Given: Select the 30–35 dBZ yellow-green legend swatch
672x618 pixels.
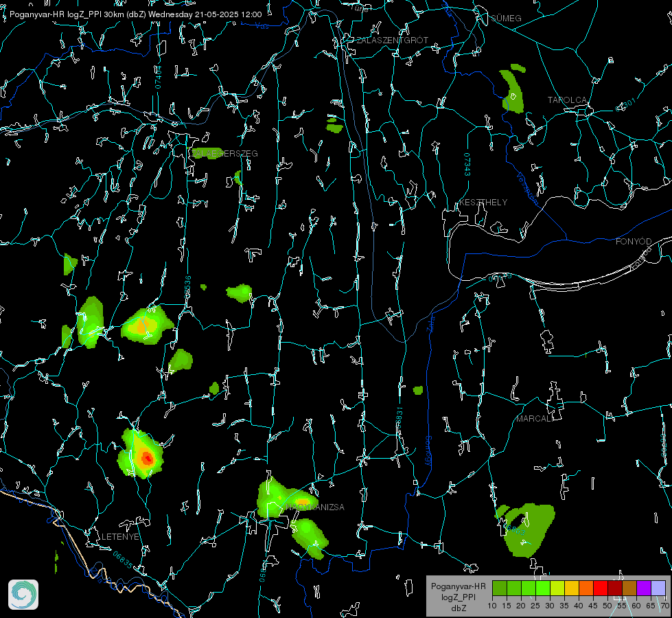Looking at the screenshot, I should pos(557,588).
